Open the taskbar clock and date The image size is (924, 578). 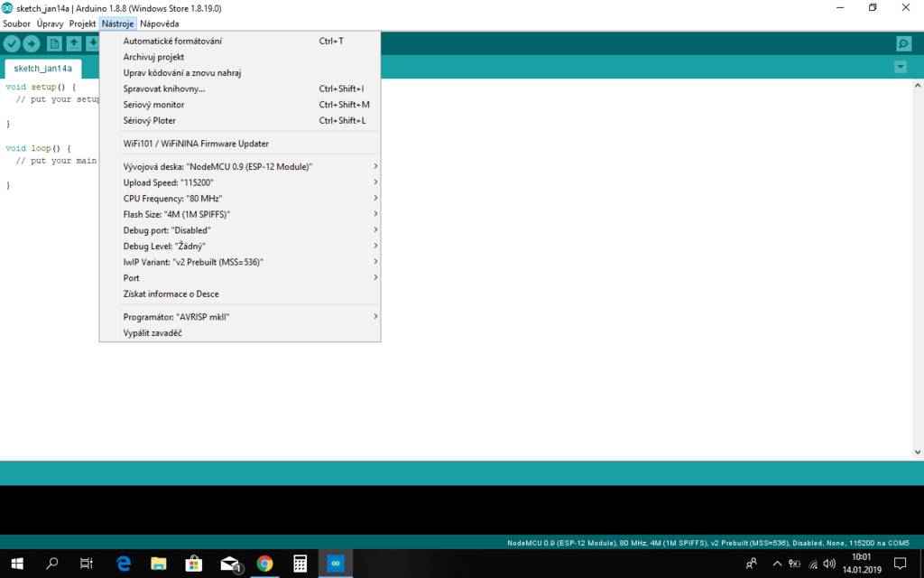click(862, 564)
